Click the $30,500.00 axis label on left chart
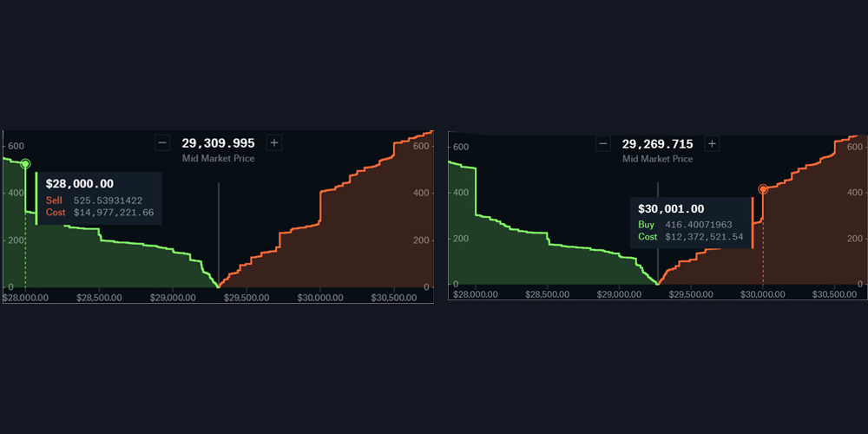The width and height of the screenshot is (868, 434). point(395,297)
